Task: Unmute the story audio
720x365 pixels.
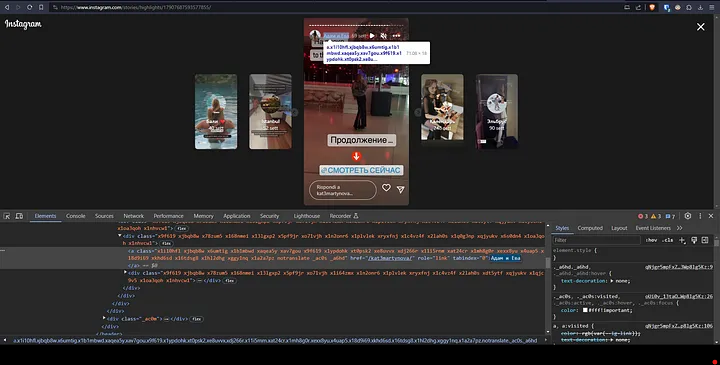Action: pos(384,36)
